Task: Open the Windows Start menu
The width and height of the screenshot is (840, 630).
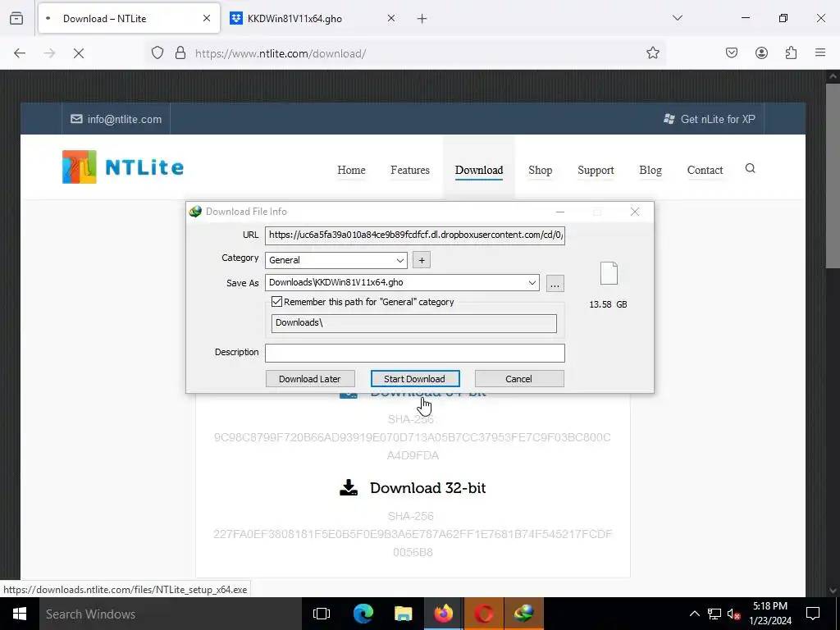Action: click(x=20, y=614)
